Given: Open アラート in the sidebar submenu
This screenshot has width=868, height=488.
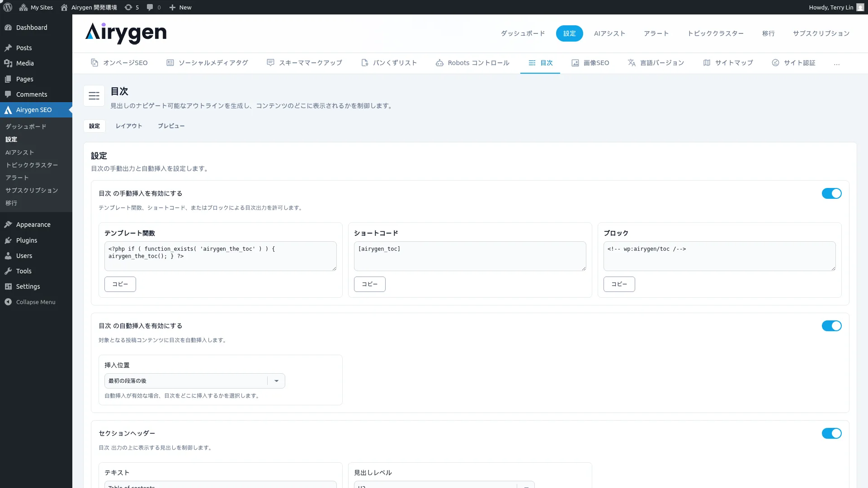Looking at the screenshot, I should click(17, 178).
